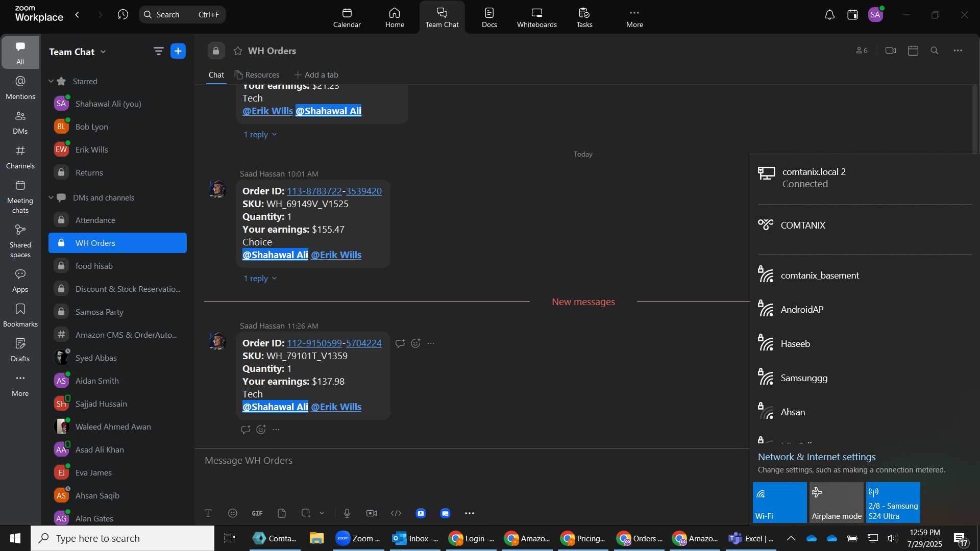Toggle Airplane mode tile
This screenshot has width=980, height=551.
(x=837, y=503)
